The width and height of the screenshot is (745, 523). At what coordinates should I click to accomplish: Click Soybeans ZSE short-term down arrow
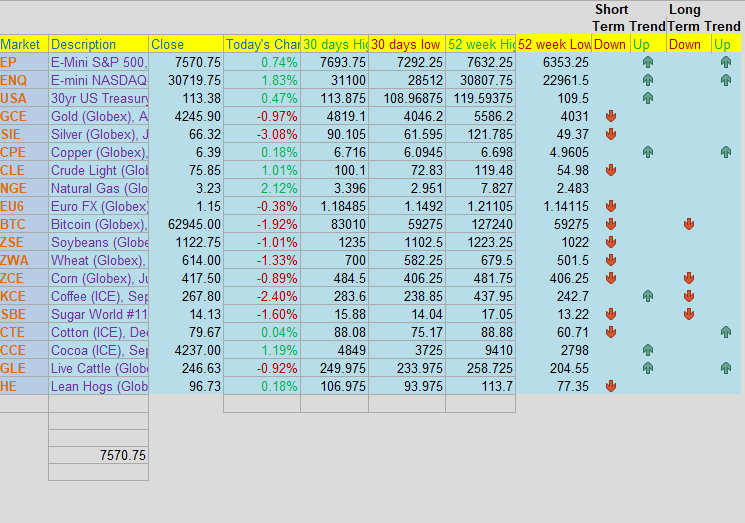point(611,242)
